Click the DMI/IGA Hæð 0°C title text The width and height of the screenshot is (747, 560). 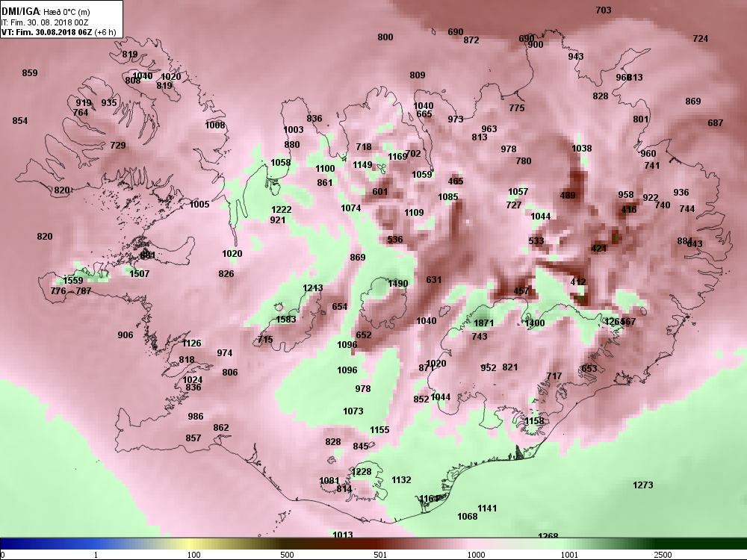pos(46,12)
